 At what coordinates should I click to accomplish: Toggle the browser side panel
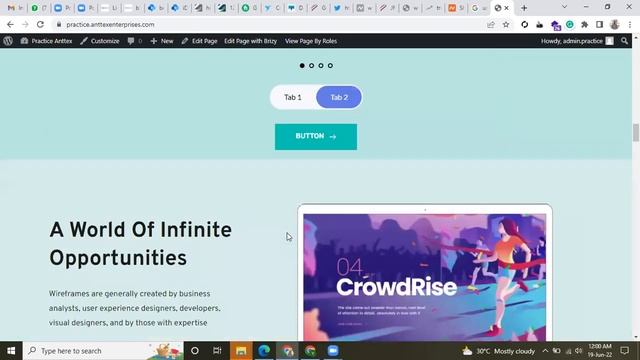tap(599, 24)
